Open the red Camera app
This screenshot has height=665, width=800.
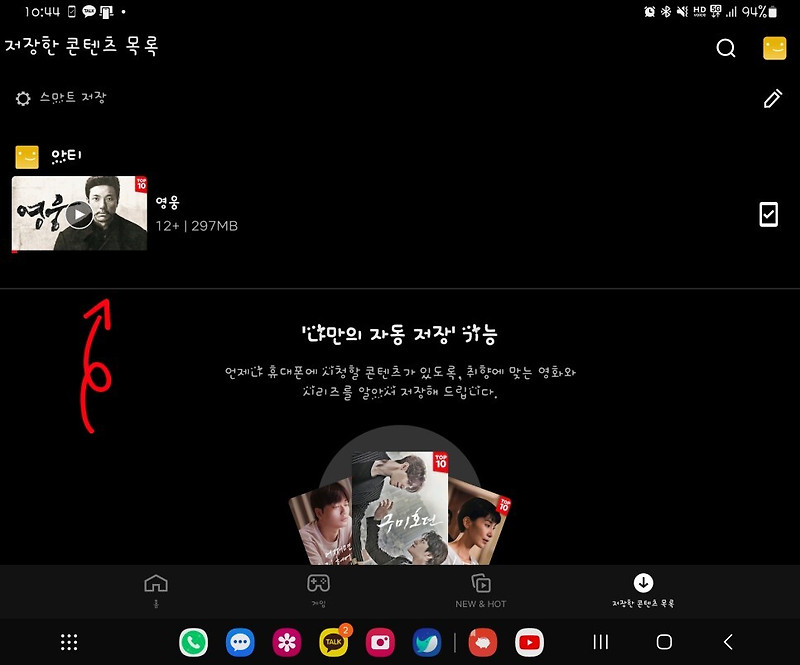point(380,642)
